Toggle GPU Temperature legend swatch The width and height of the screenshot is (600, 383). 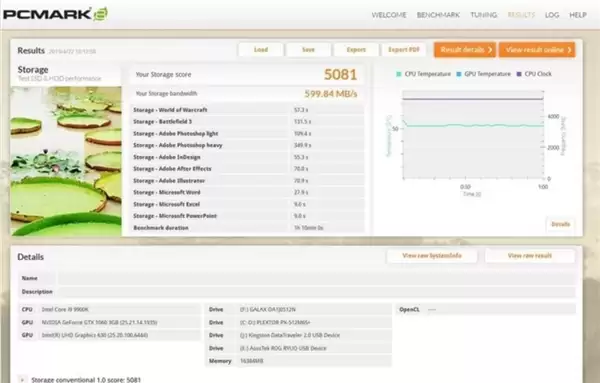pyautogui.click(x=459, y=74)
